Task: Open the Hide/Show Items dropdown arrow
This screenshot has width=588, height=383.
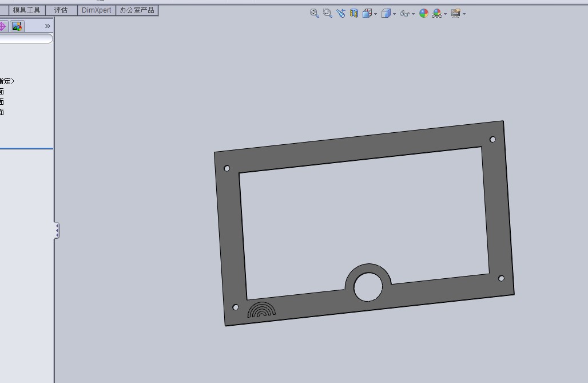Action: click(x=413, y=14)
